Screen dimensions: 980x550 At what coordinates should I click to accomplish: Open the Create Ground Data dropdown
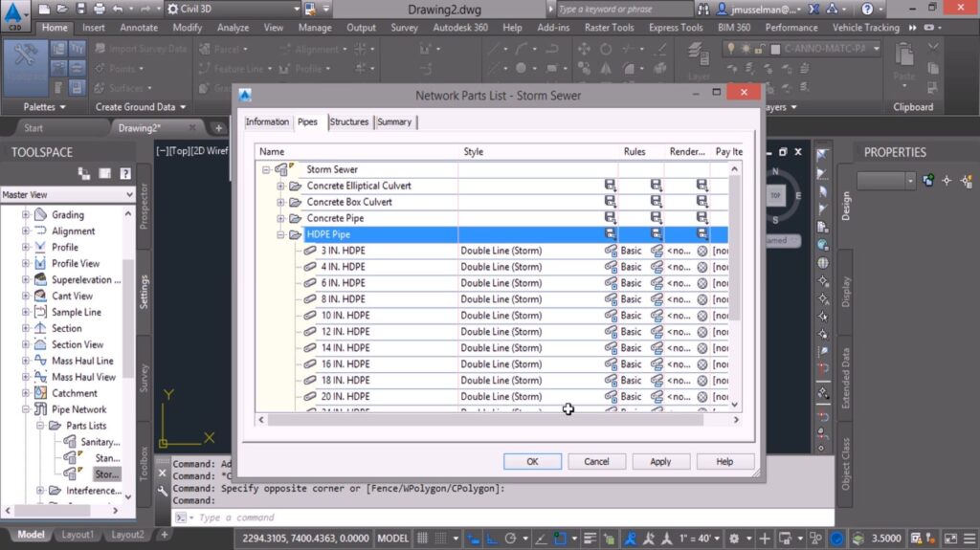[x=141, y=107]
